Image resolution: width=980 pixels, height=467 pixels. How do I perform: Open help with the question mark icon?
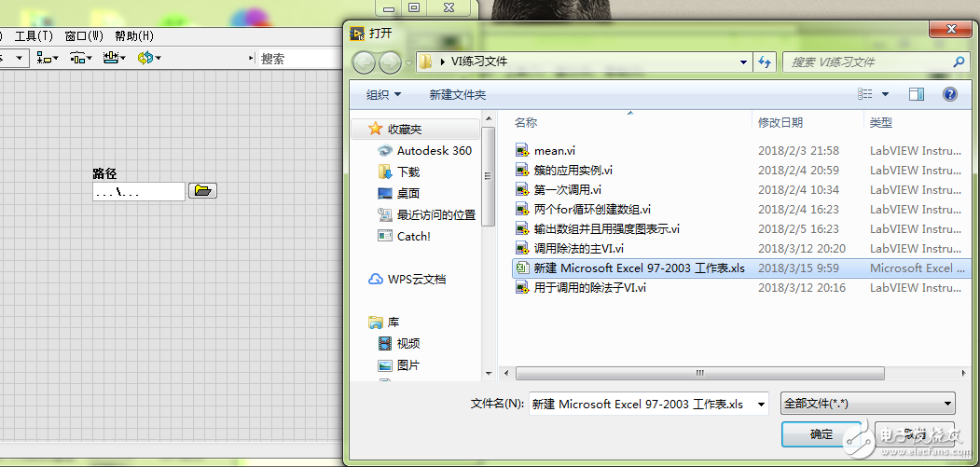(950, 94)
